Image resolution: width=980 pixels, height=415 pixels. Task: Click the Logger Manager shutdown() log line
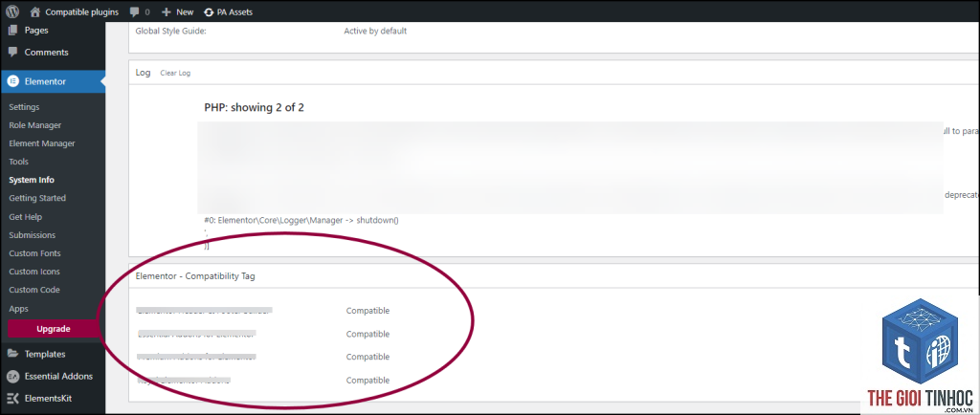[301, 220]
